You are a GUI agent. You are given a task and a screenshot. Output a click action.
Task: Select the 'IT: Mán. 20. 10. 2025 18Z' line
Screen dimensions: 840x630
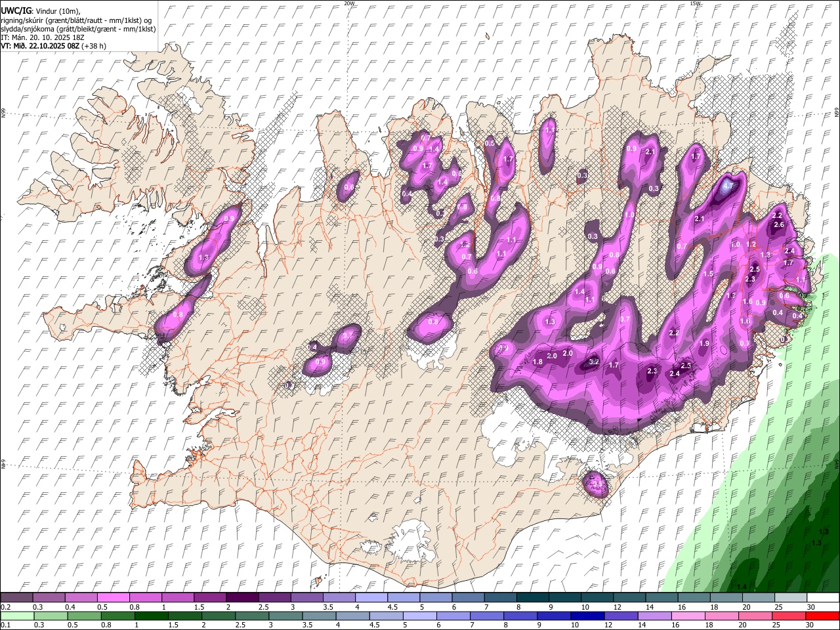[x=42, y=37]
